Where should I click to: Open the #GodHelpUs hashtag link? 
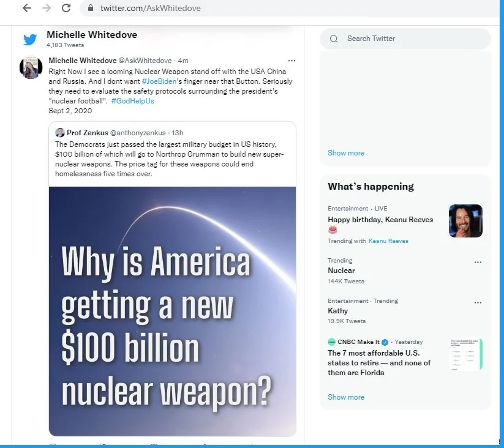click(133, 101)
